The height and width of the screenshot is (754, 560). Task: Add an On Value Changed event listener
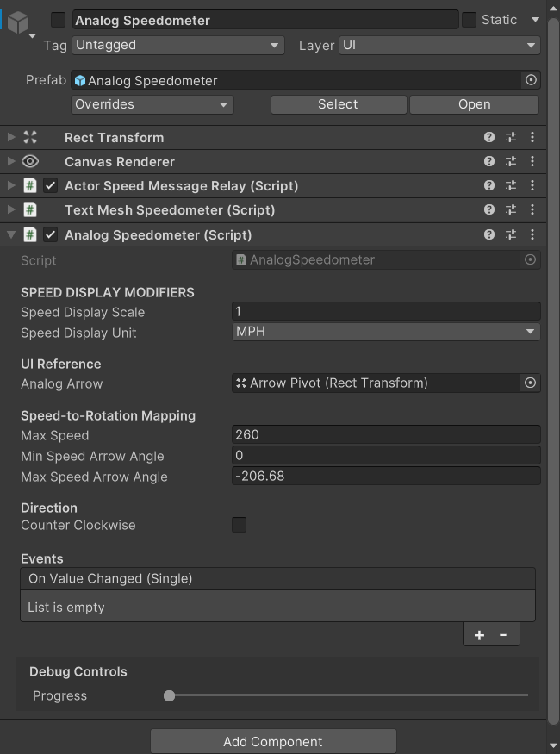[479, 635]
